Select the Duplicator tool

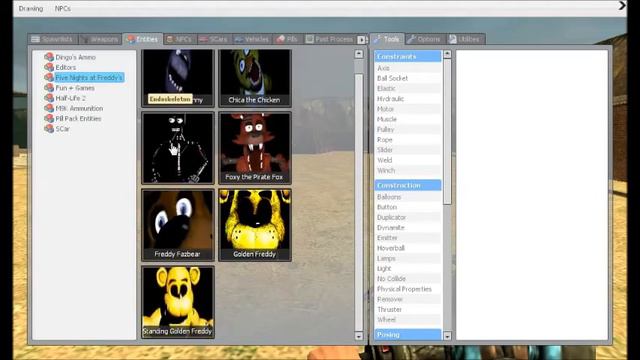pyautogui.click(x=408, y=217)
